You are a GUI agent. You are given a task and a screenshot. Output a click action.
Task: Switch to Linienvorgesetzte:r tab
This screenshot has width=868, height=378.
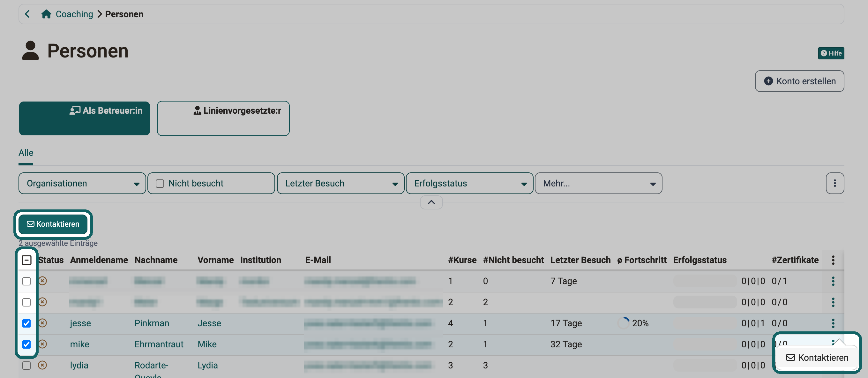[223, 118]
